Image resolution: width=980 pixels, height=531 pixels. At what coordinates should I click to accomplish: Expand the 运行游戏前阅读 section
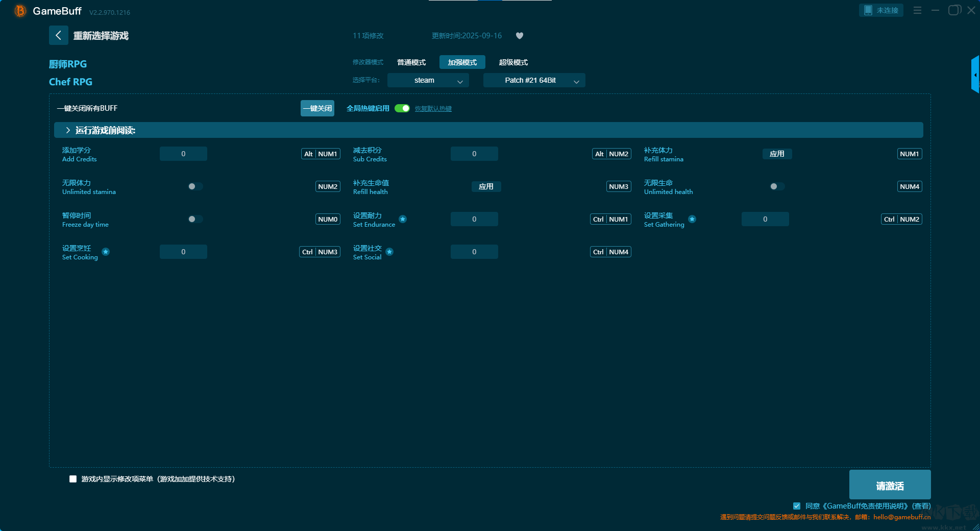68,130
